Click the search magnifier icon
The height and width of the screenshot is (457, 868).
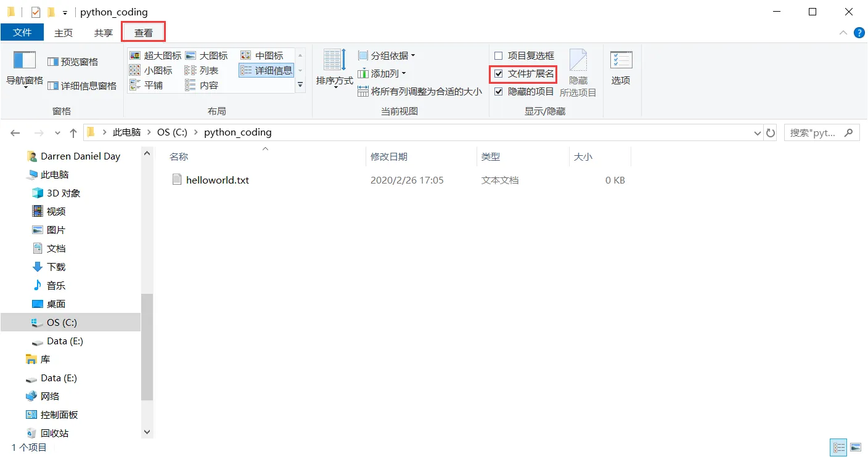click(849, 132)
